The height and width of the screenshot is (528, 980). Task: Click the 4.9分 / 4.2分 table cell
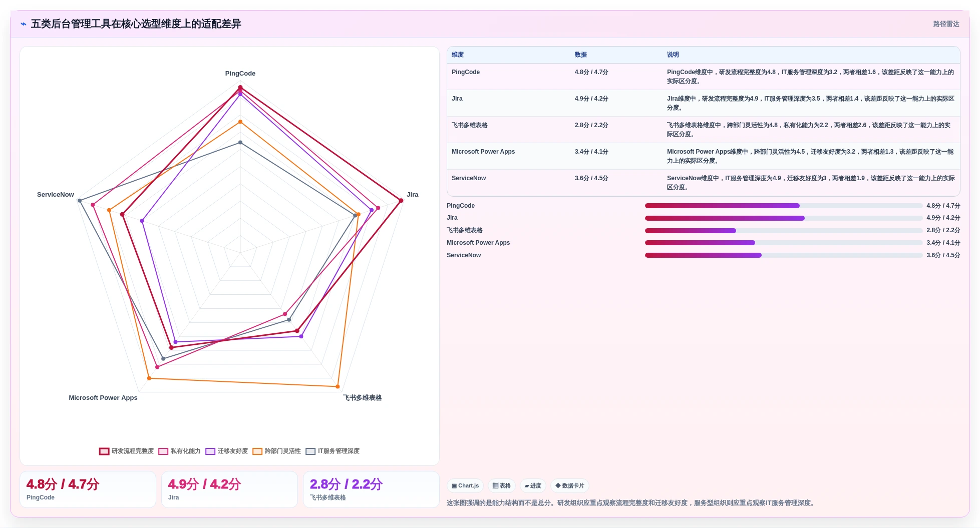pos(591,99)
